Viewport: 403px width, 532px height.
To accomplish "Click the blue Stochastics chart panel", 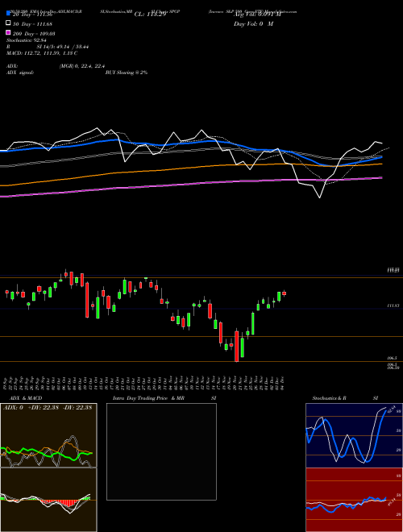I will [x=354, y=435].
